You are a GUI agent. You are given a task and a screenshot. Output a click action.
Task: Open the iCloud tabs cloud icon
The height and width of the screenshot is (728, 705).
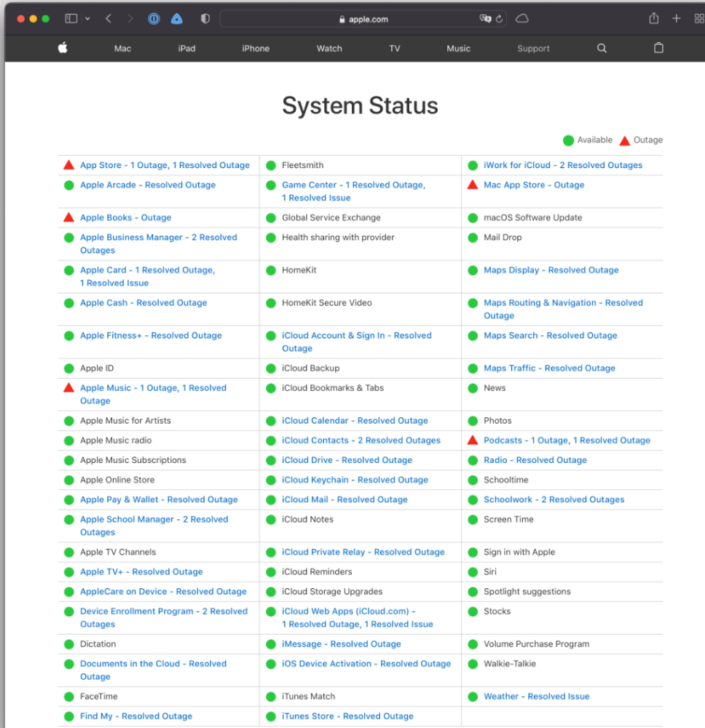tap(522, 19)
